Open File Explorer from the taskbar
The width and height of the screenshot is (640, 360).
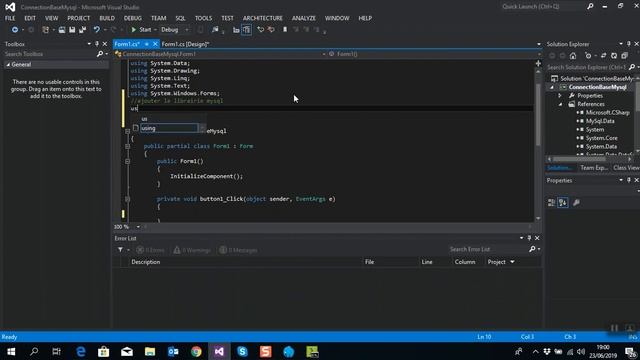coord(150,351)
